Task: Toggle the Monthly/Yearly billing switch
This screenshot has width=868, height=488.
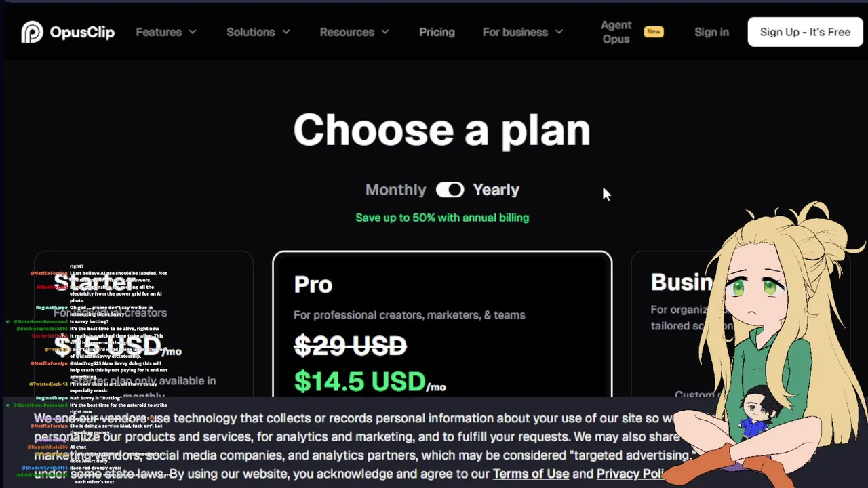Action: click(x=450, y=190)
